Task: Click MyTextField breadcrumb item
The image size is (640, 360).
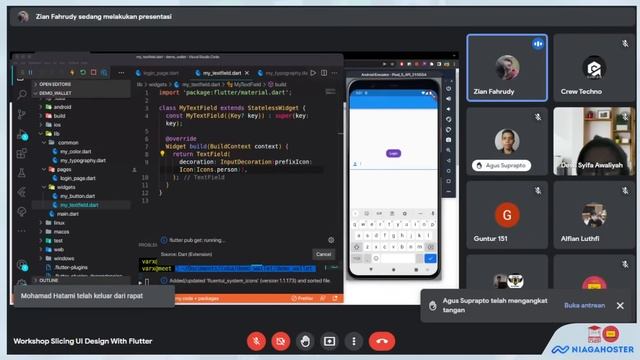Action: (x=244, y=84)
